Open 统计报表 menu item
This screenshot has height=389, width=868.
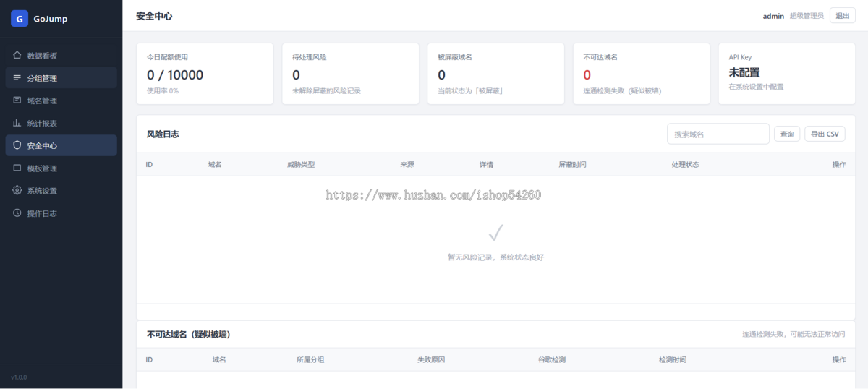[x=61, y=123]
